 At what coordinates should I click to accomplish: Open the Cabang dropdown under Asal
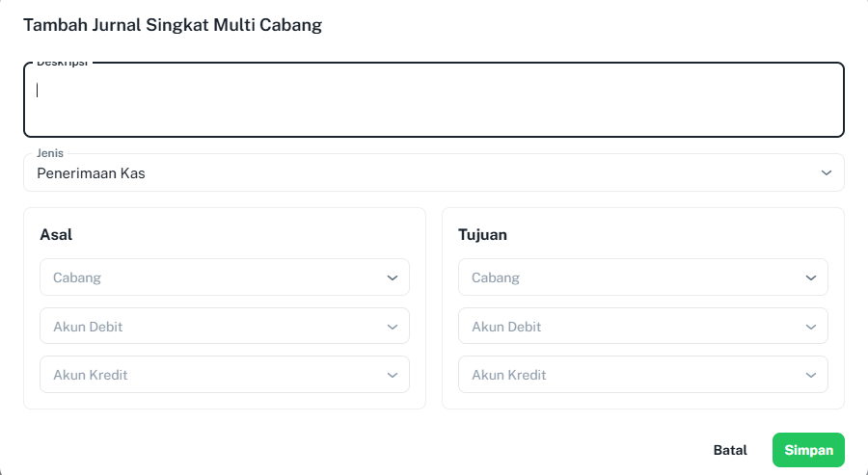click(x=224, y=277)
